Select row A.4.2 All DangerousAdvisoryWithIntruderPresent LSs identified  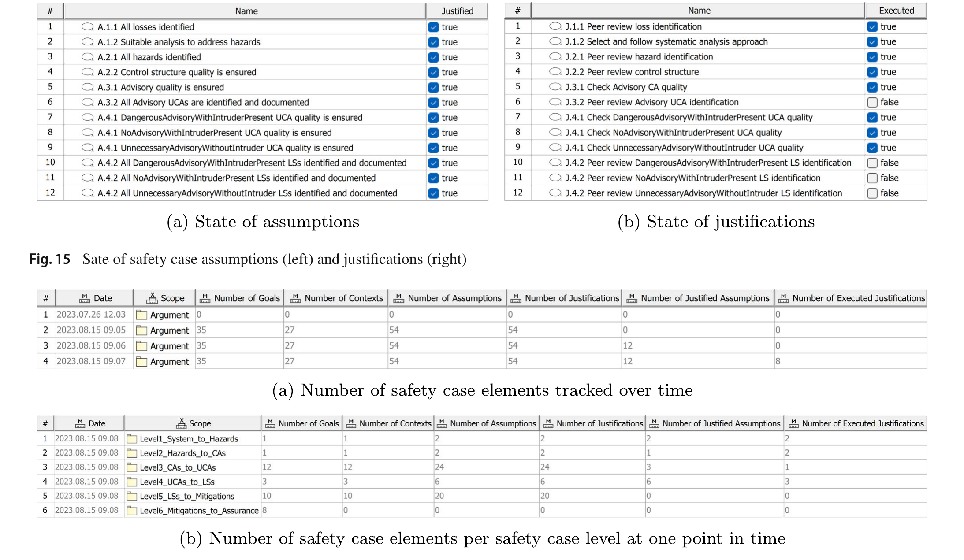(x=263, y=163)
